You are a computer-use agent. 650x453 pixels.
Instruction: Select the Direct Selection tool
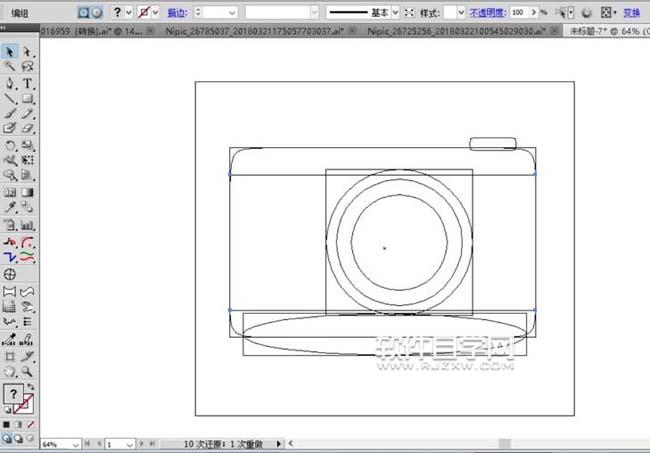[x=27, y=52]
